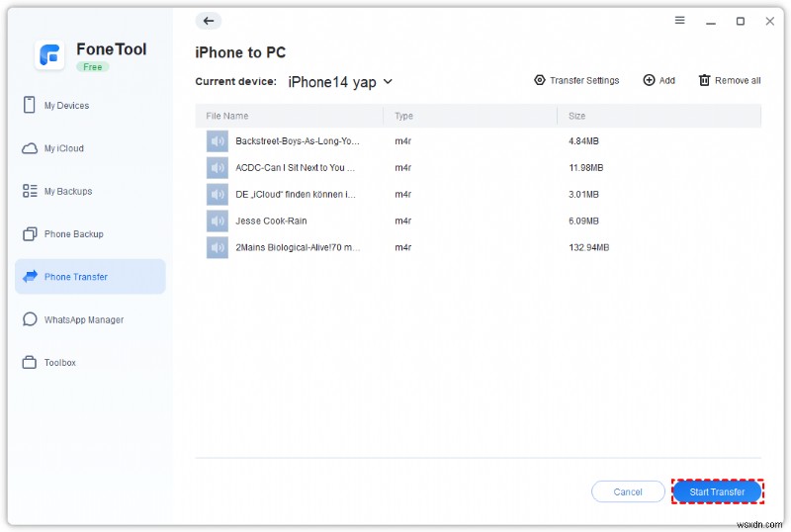Click the Start Transfer button
791x532 pixels.
coord(717,491)
